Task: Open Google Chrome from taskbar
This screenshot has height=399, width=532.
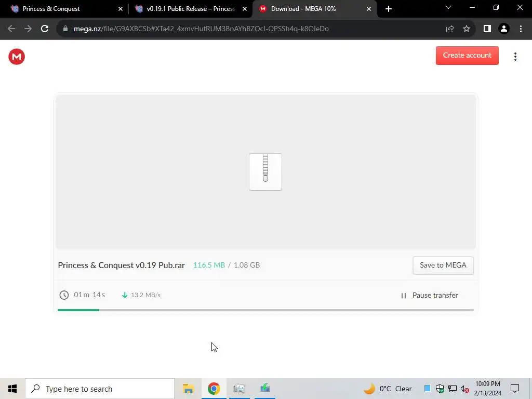Action: coord(214,389)
